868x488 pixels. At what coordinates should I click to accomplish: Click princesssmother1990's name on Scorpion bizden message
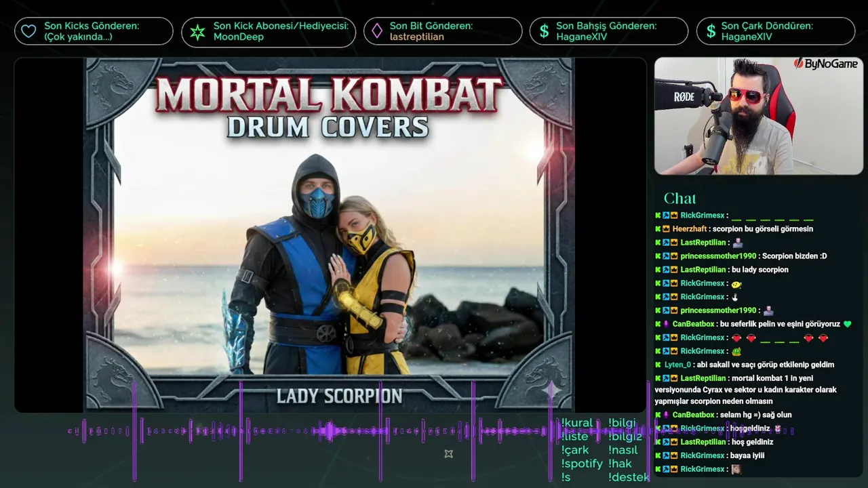coord(718,256)
